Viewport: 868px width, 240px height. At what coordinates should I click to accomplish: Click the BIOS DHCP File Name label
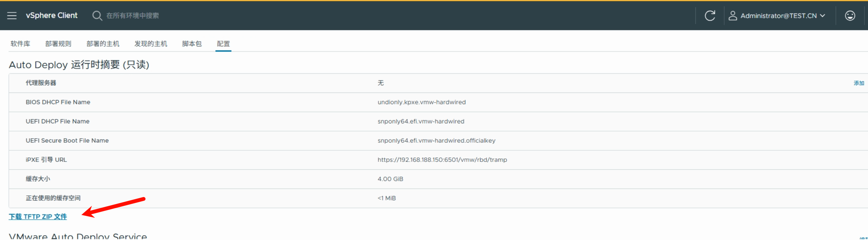pyautogui.click(x=58, y=102)
